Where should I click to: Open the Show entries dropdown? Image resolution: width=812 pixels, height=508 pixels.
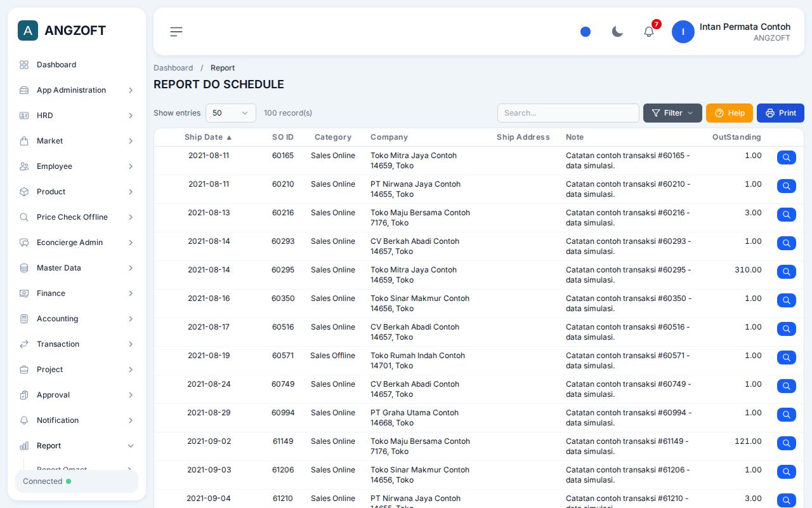click(x=231, y=113)
